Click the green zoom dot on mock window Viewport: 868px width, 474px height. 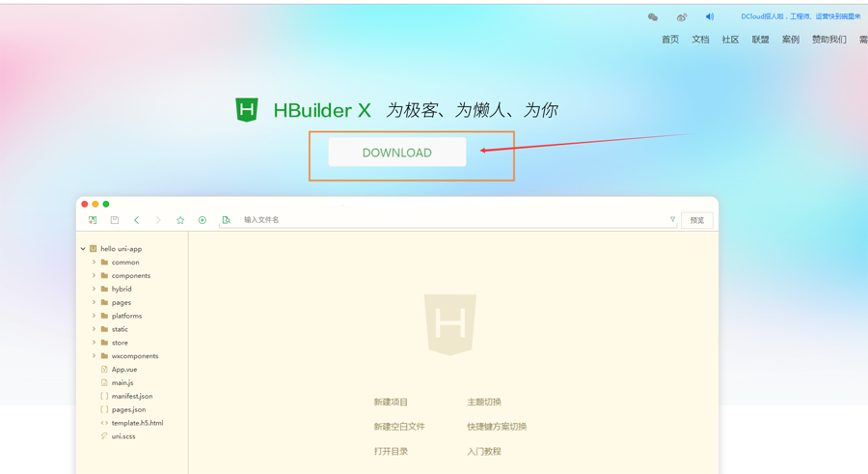106,204
